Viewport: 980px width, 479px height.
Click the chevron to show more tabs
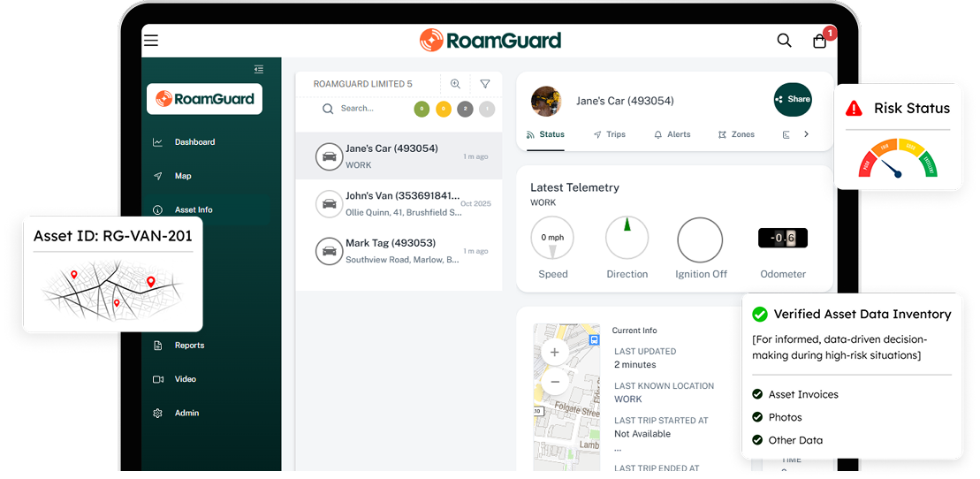coord(806,133)
